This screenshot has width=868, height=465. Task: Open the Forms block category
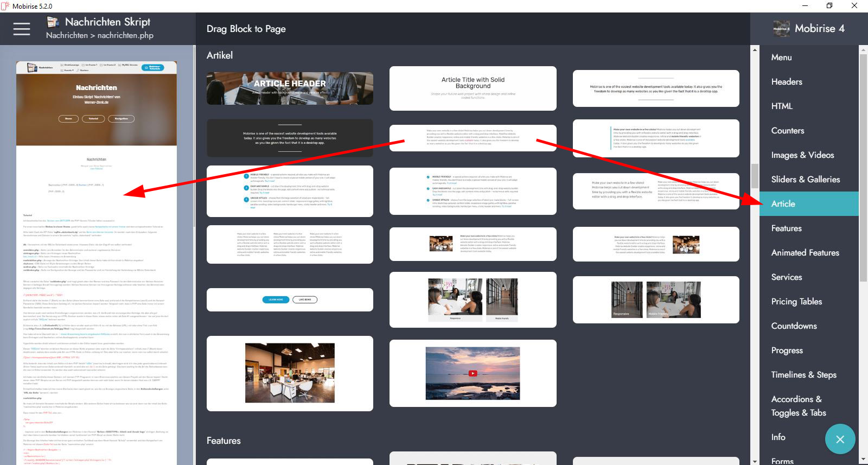(x=782, y=461)
